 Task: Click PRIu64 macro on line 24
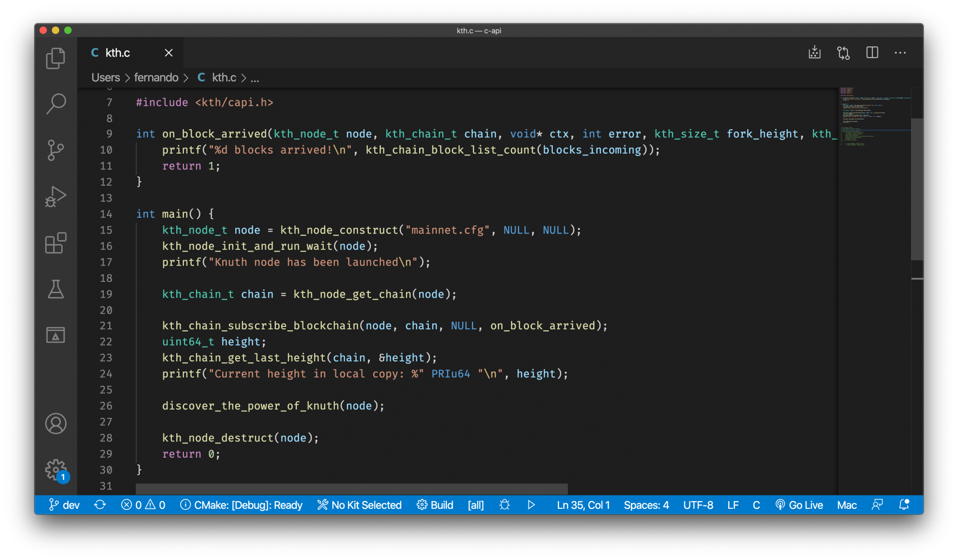451,374
